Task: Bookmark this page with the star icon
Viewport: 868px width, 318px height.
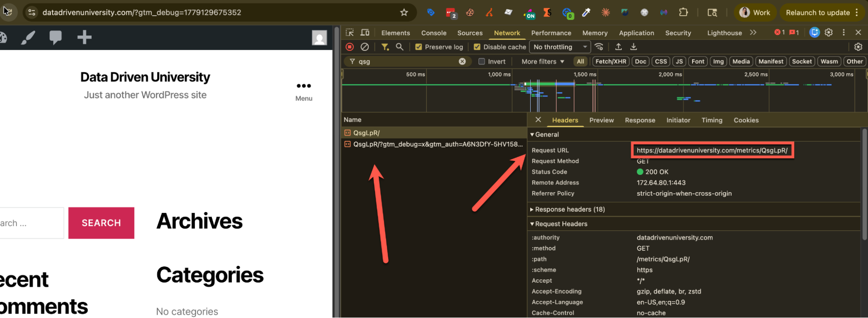Action: click(x=404, y=13)
